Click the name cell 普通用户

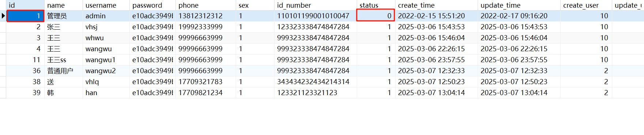coord(64,71)
